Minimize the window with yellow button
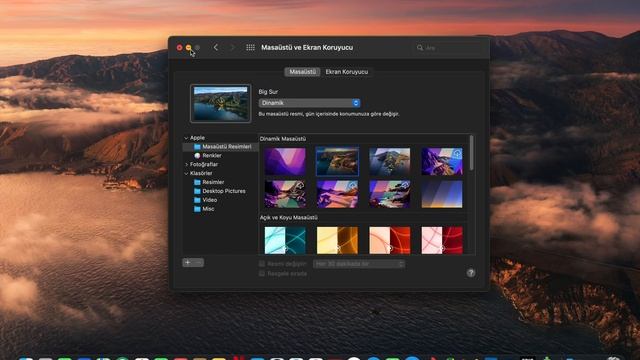 [189, 48]
